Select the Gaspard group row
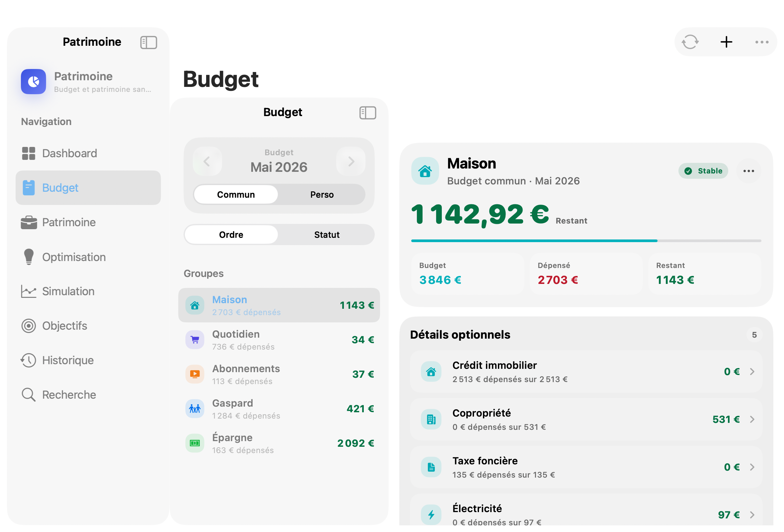 click(x=279, y=409)
